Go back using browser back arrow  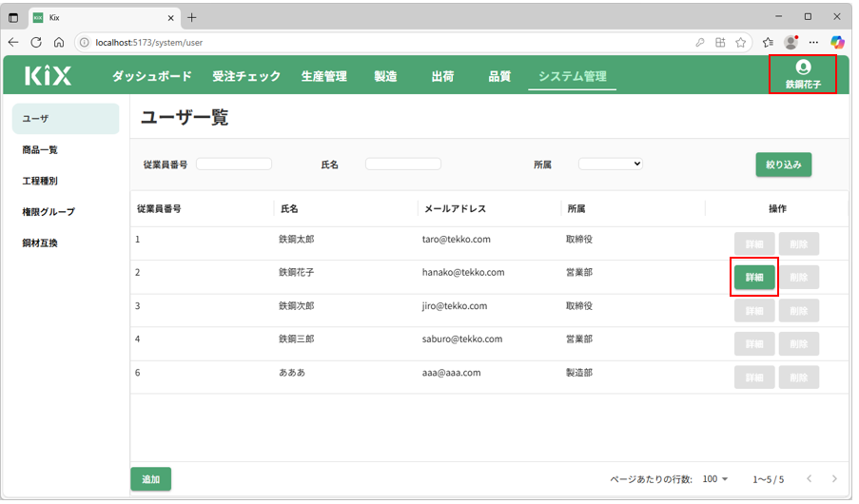click(13, 42)
